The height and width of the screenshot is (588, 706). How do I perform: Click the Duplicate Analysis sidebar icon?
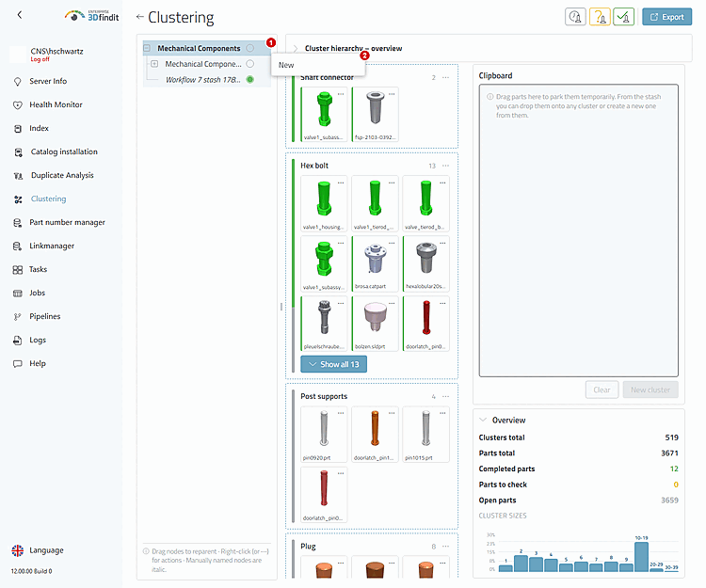click(x=18, y=175)
